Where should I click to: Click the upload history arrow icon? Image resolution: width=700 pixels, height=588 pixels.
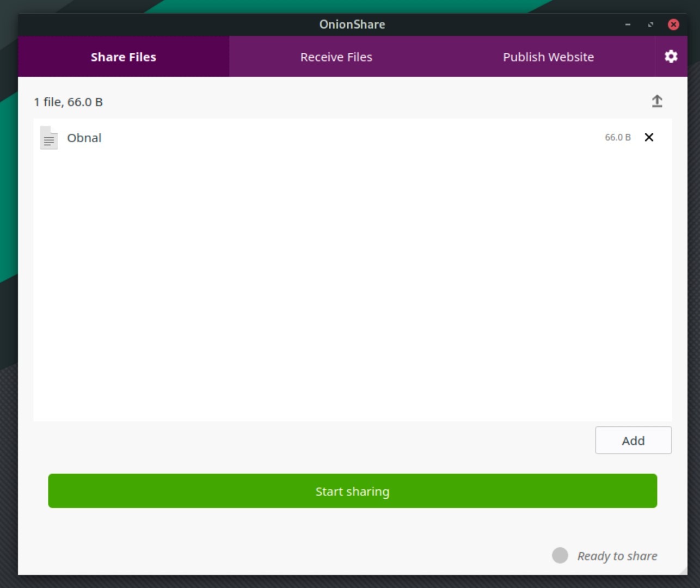pos(657,101)
